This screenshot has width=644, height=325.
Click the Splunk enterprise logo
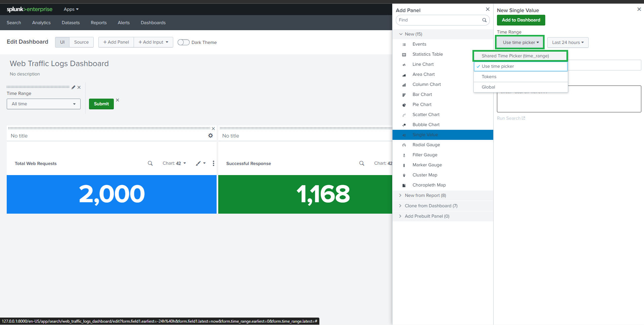pos(30,9)
